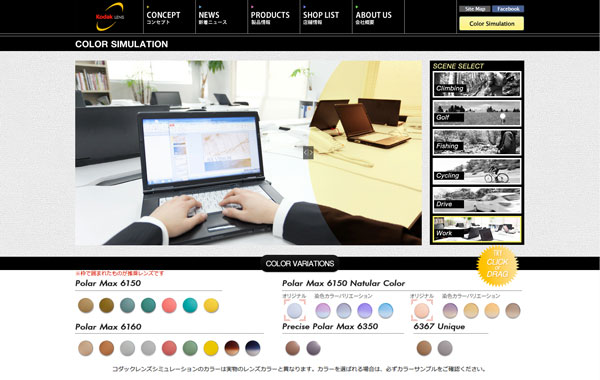Select the gray 6367 Unique lens
The image size is (600, 380).
[445, 348]
